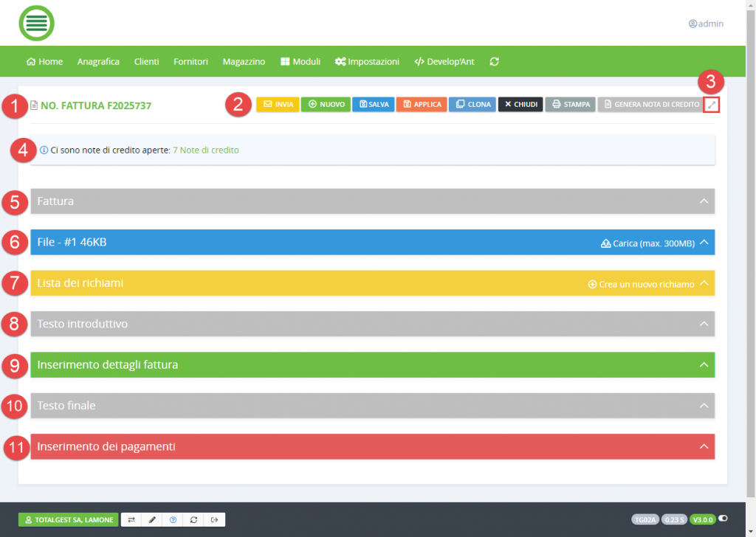This screenshot has width=756, height=537.
Task: Open the 7 Note di credito link
Action: click(x=205, y=150)
